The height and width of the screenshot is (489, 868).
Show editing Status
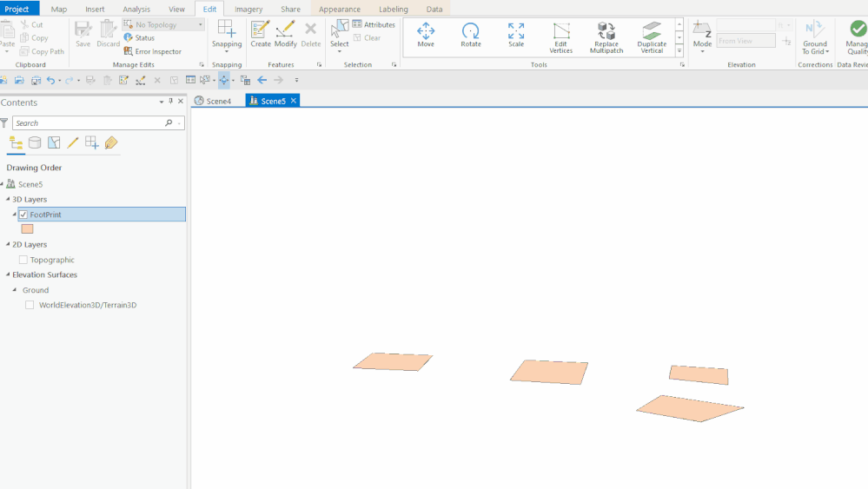[x=139, y=37]
